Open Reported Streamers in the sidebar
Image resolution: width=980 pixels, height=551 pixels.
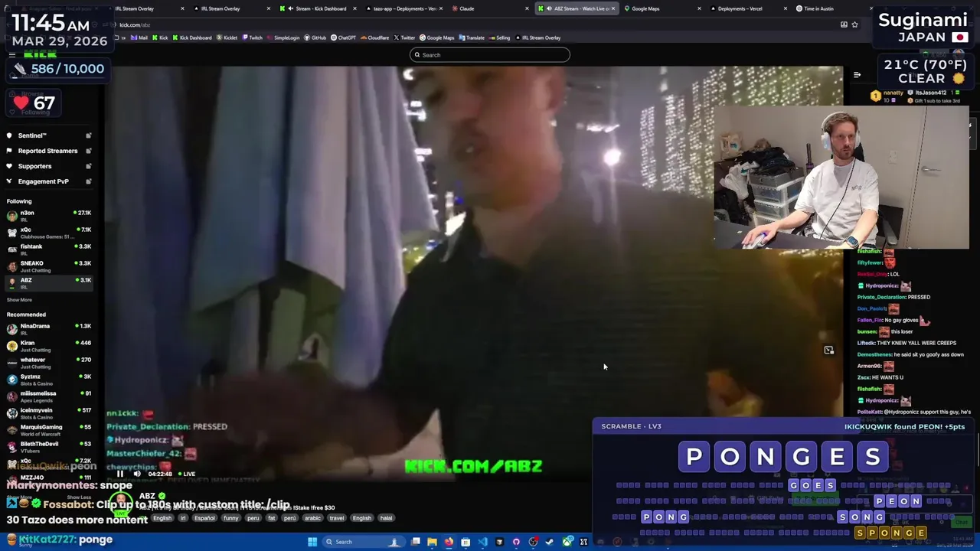click(x=49, y=151)
